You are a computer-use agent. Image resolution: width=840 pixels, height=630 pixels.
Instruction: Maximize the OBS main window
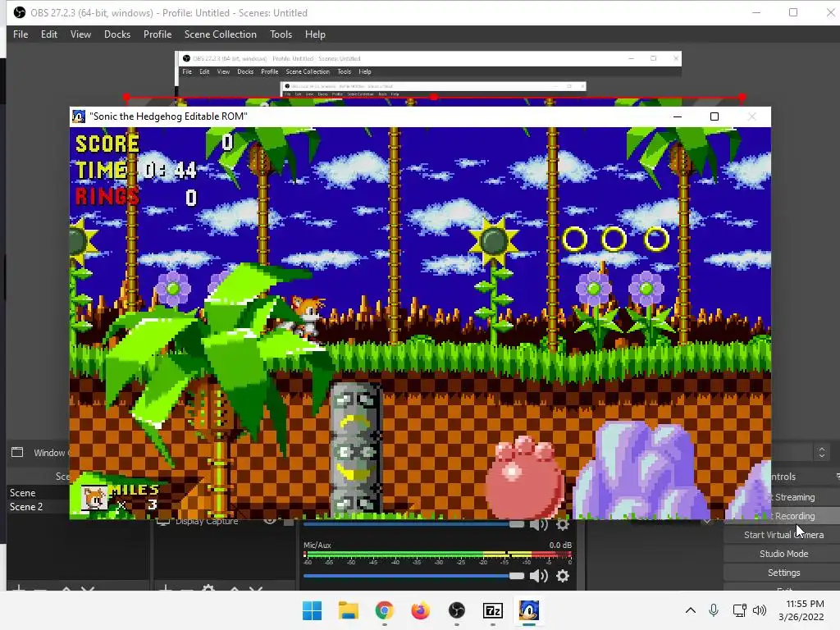[x=793, y=12]
